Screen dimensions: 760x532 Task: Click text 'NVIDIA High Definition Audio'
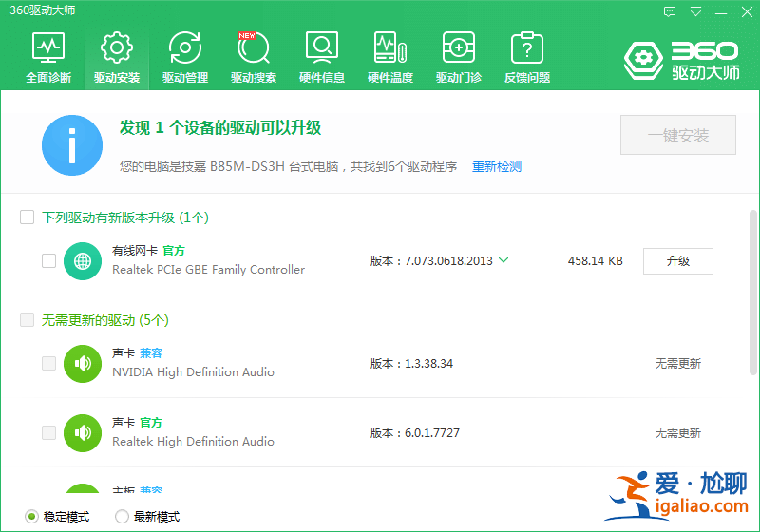pyautogui.click(x=194, y=372)
